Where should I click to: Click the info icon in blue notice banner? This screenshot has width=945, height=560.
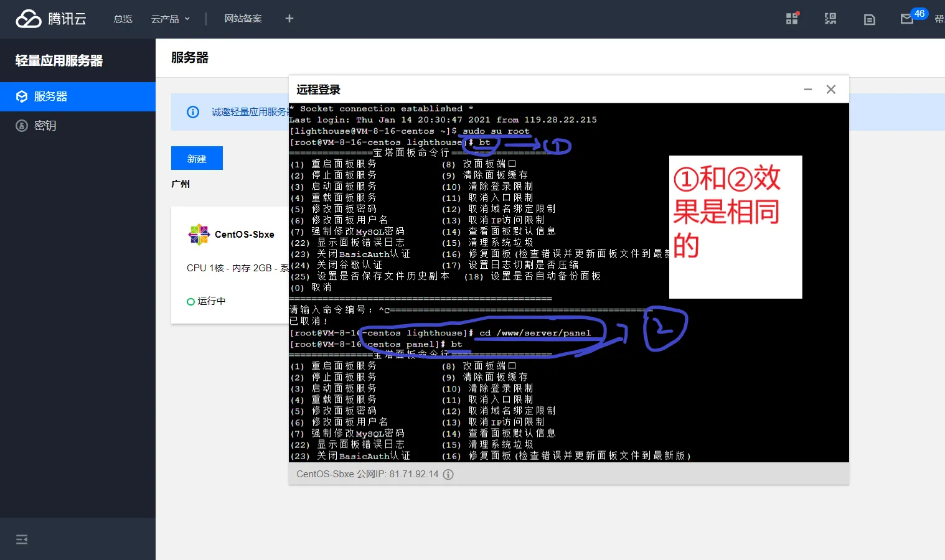click(x=193, y=112)
